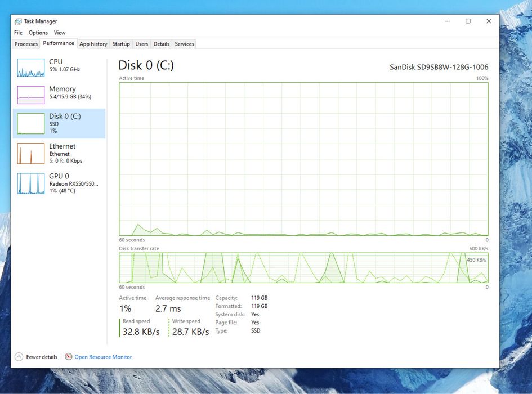The width and height of the screenshot is (532, 394).
Task: Switch to the App history tab
Action: click(93, 44)
